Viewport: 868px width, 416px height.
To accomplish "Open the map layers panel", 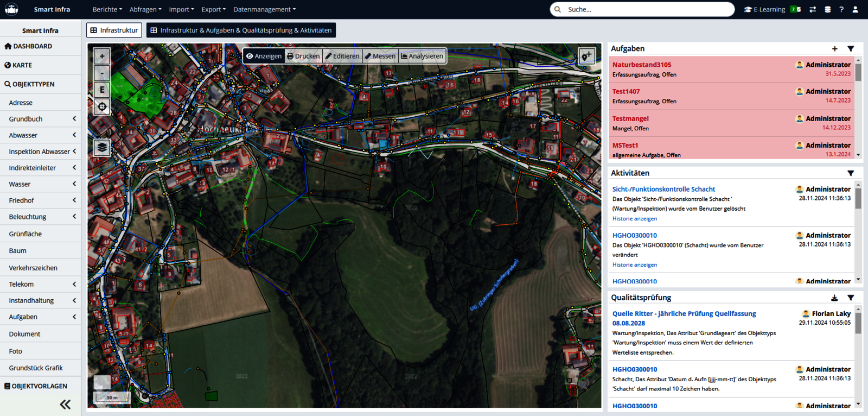I will coord(102,147).
